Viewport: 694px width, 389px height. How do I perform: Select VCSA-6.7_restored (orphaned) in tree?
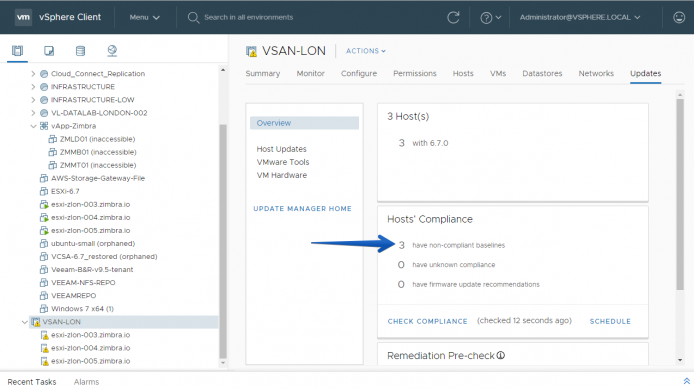point(104,256)
